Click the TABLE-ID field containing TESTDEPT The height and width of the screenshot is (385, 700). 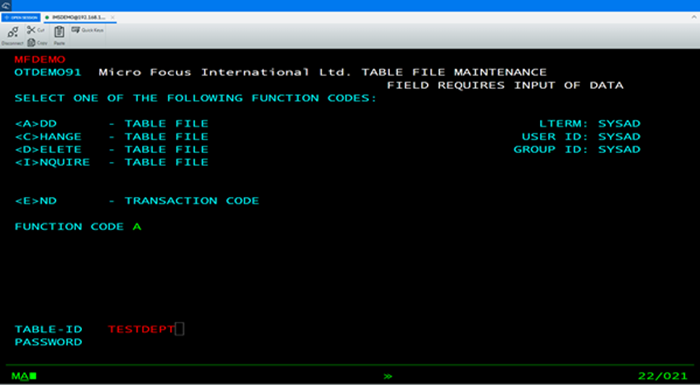click(x=141, y=330)
